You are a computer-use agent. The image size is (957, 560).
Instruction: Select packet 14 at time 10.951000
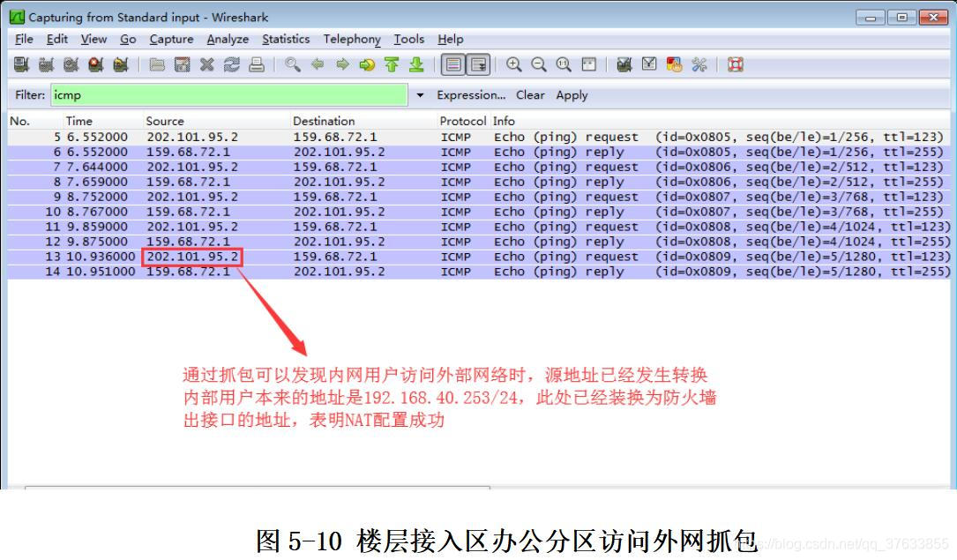point(479,272)
